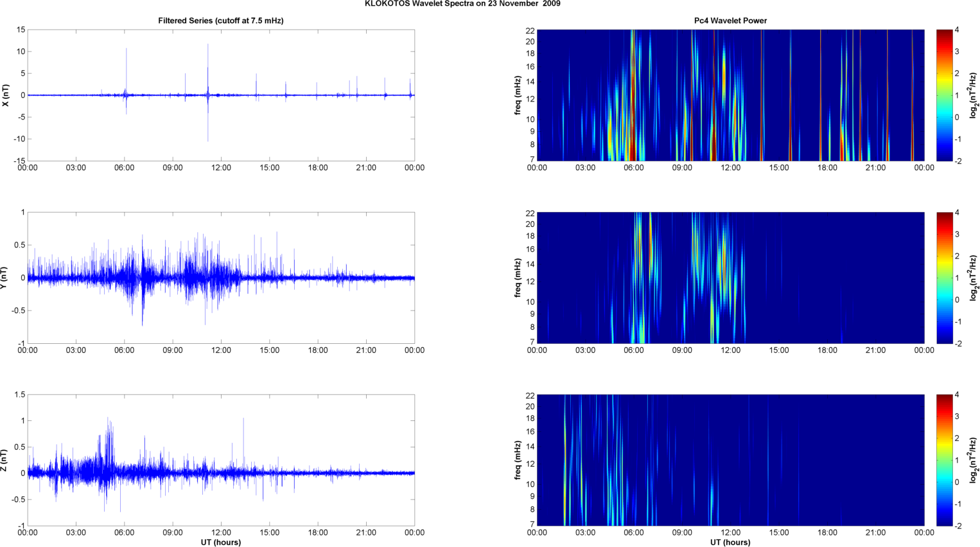Select the Filtered Series column title
The width and height of the screenshot is (980, 547).
(x=220, y=21)
